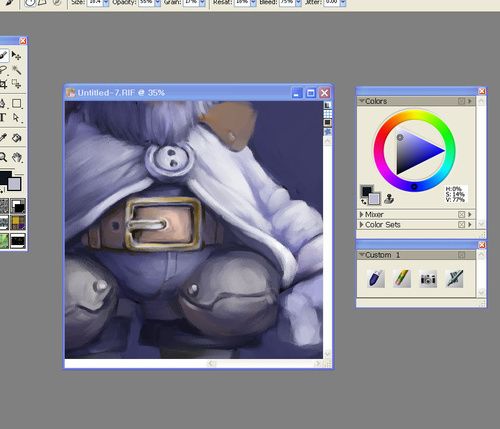The image size is (500, 429).
Task: Select the Dropper tool
Action: coord(3,137)
